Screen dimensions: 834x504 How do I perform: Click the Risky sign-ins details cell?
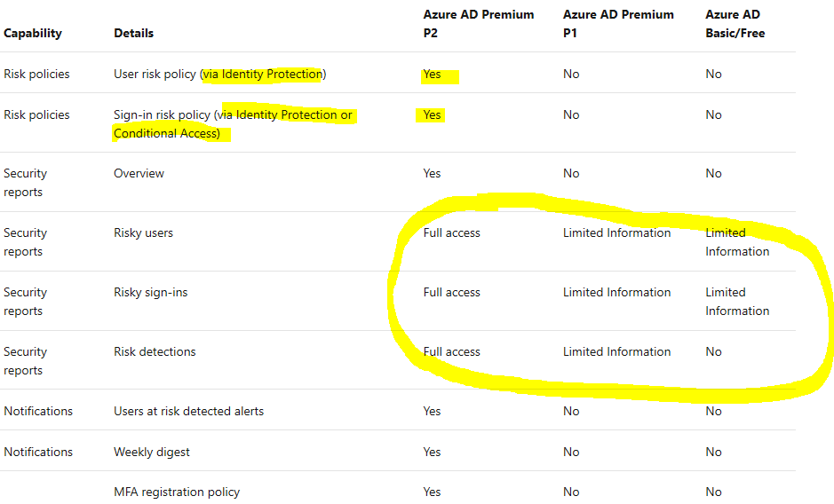[x=150, y=293]
